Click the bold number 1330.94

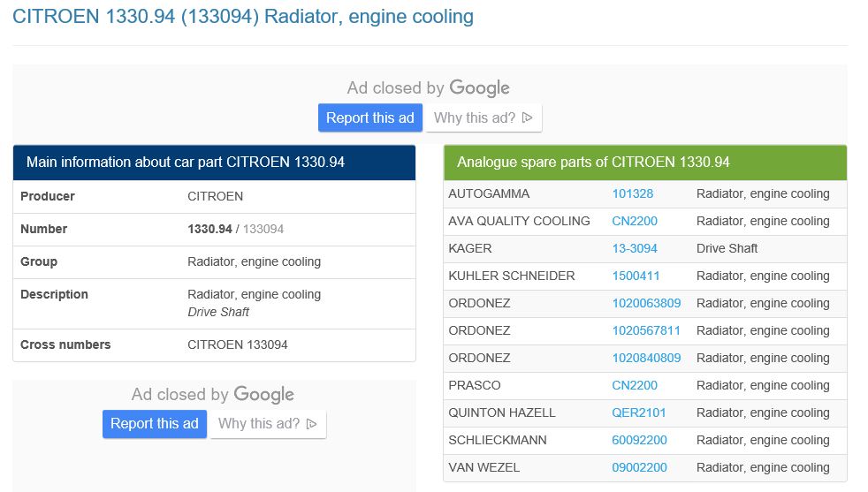tap(209, 229)
